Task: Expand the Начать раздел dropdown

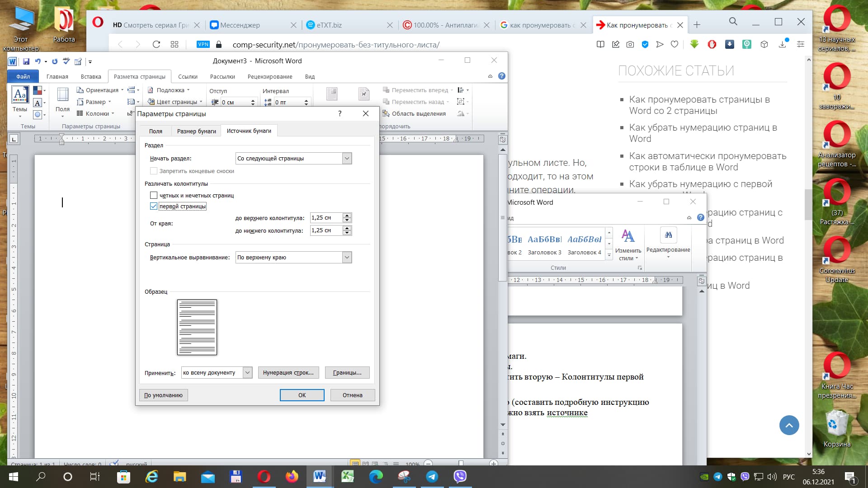Action: click(347, 158)
